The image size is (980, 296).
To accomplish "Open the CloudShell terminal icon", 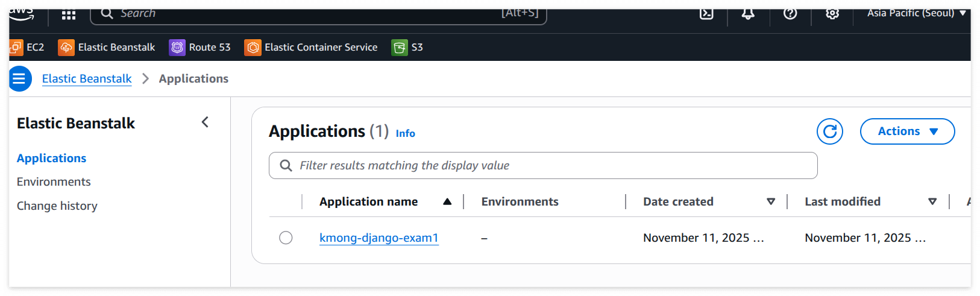I will (x=706, y=14).
